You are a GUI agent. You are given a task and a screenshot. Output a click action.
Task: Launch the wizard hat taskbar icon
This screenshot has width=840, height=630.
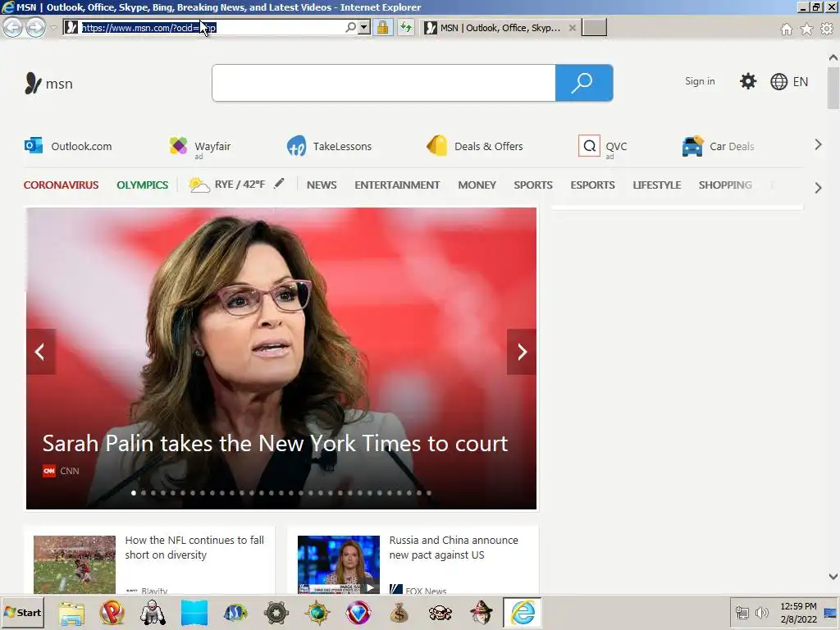[481, 613]
